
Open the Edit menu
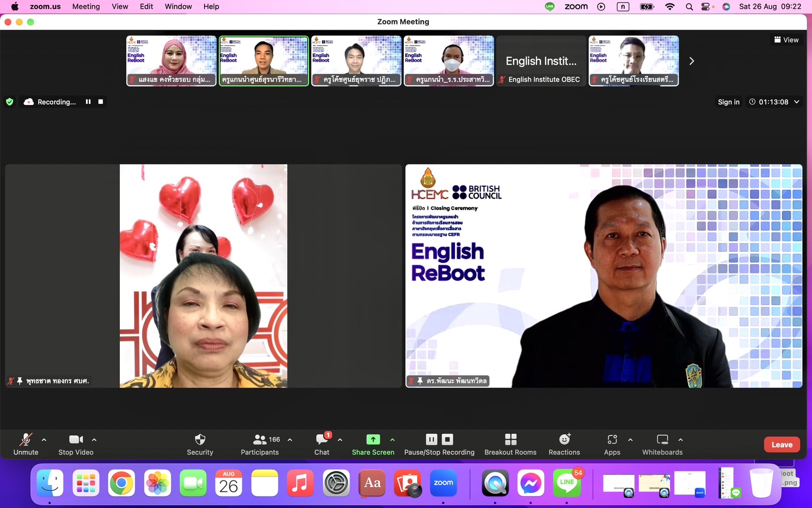point(146,7)
